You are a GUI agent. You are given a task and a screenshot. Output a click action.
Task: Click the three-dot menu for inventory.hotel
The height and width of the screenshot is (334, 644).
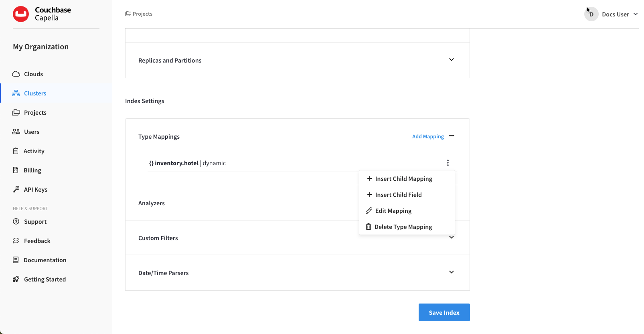448,163
